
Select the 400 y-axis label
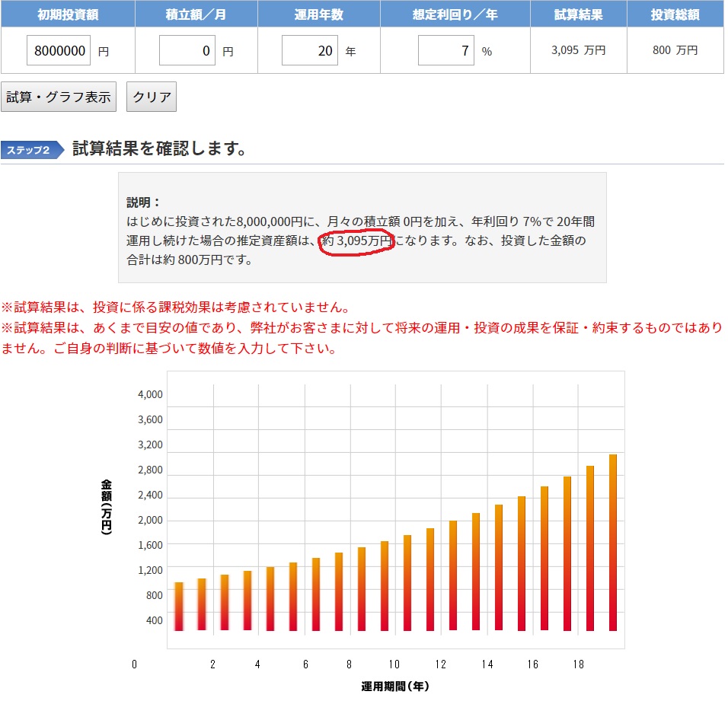tap(154, 620)
